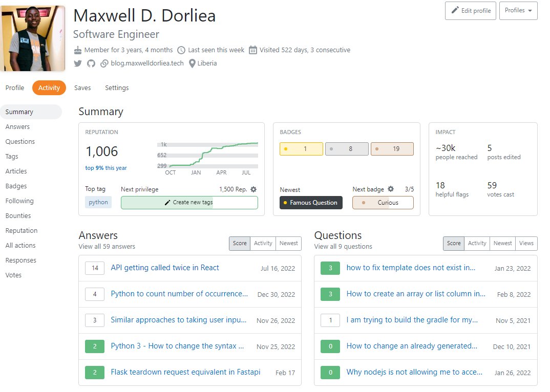
Task: Open the Saves tab
Action: [82, 88]
